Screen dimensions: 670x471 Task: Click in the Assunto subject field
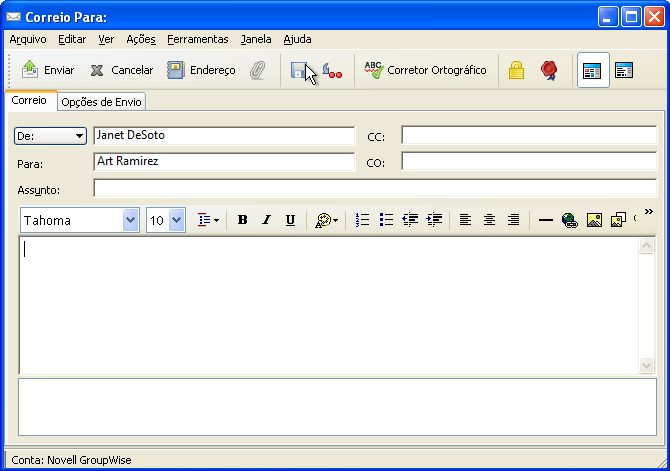[375, 188]
